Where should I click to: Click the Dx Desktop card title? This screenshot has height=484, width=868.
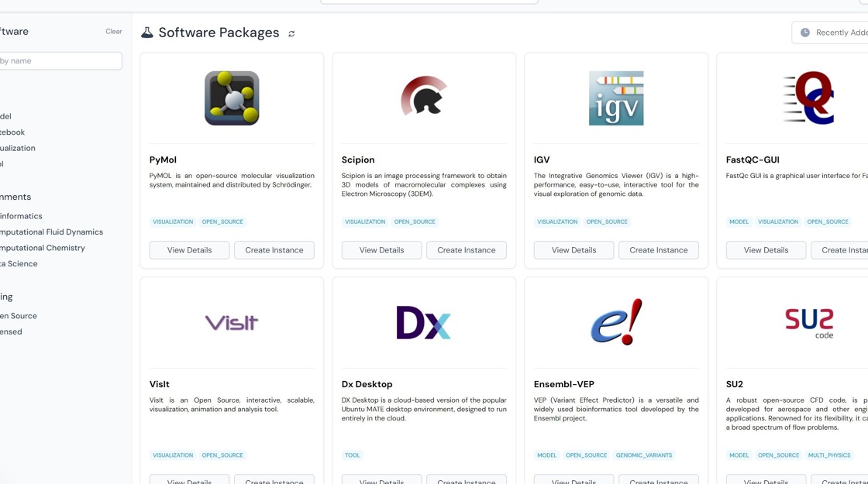367,384
